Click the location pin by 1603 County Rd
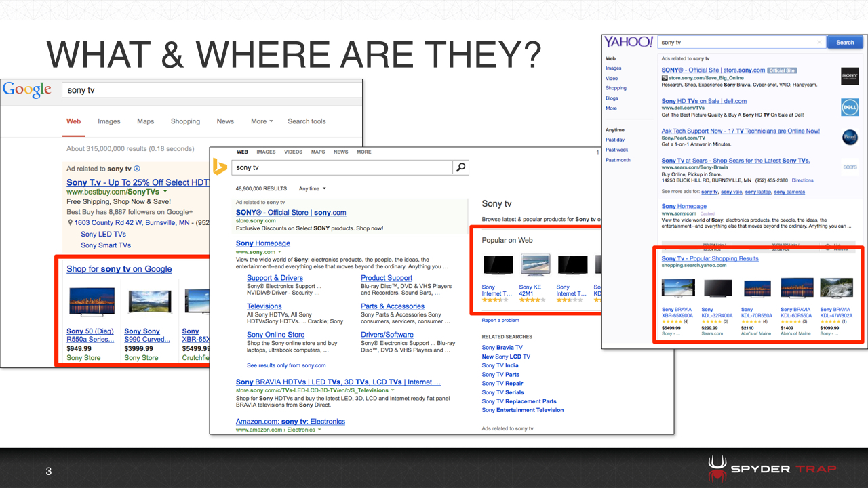Image resolution: width=868 pixels, height=488 pixels. [70, 222]
